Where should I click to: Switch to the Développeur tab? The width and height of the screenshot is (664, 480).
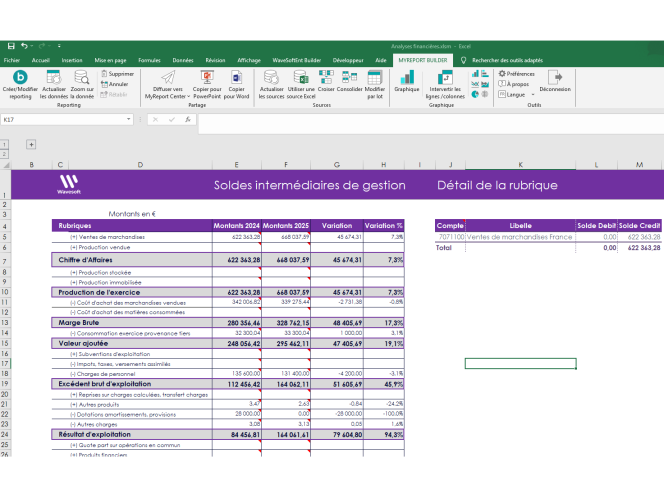coord(348,60)
